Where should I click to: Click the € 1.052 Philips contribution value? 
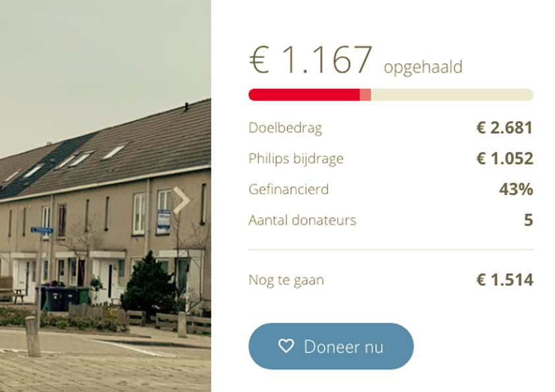click(x=505, y=159)
